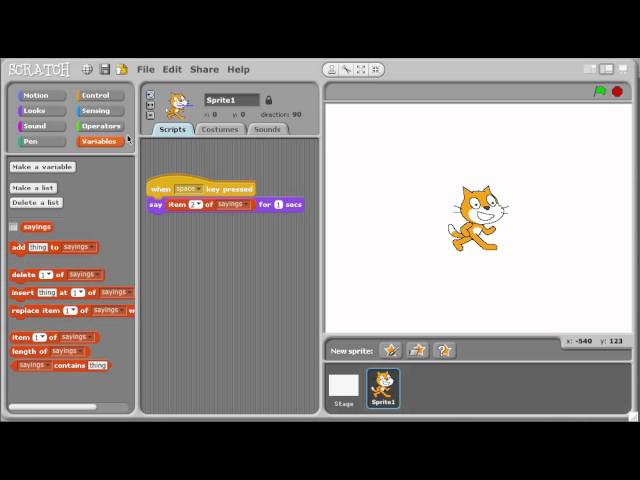Switch to small stage view mode
This screenshot has width=640, height=480.
click(590, 69)
